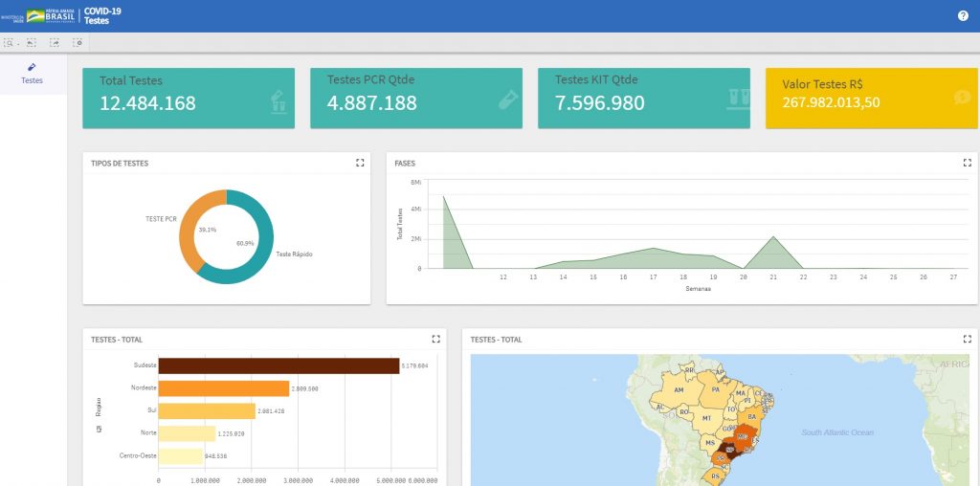Expand Tipos de Testes chart to fullscreen
This screenshot has width=980, height=486.
click(360, 164)
